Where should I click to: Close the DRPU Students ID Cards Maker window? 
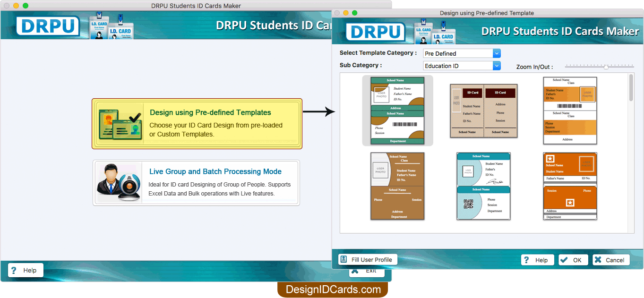[x=7, y=6]
